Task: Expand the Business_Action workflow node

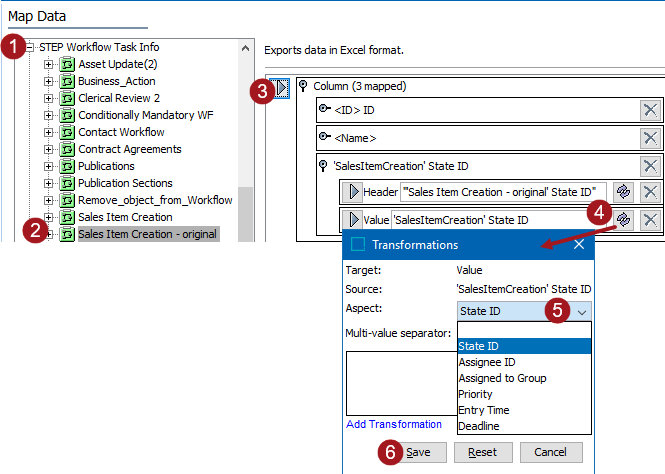Action: click(48, 81)
